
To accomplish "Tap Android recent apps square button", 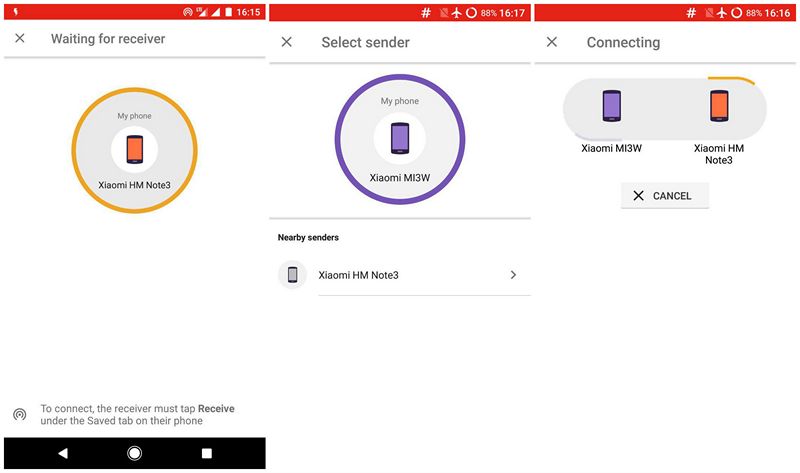I will click(x=207, y=453).
